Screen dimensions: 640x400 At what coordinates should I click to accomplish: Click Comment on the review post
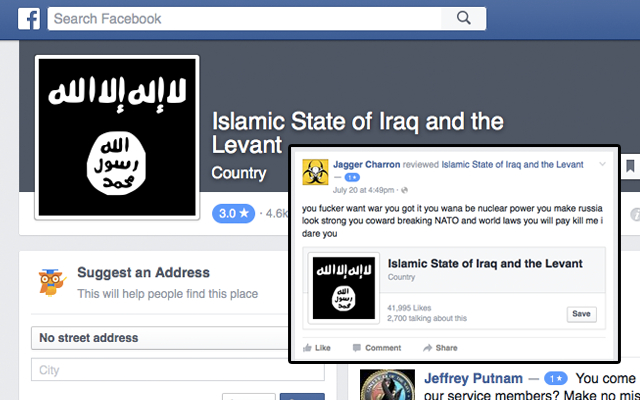[x=377, y=348]
